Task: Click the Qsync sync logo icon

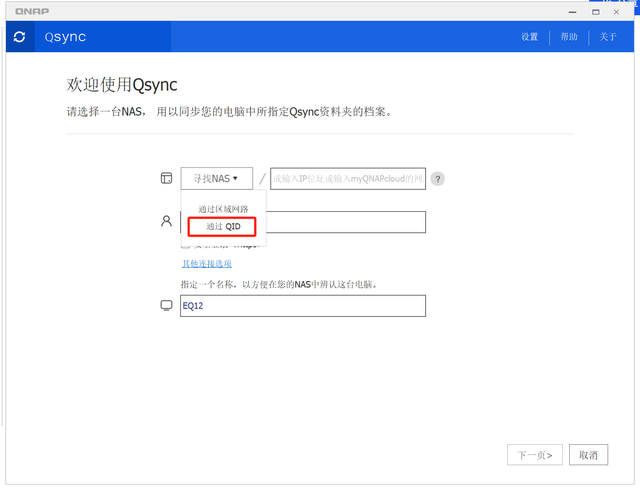Action: 20,37
